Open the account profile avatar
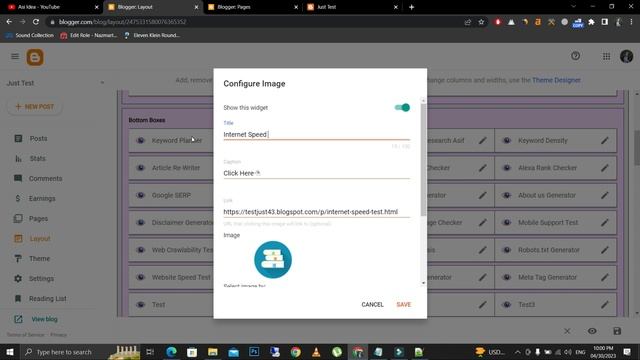This screenshot has width=640, height=360. (627, 56)
